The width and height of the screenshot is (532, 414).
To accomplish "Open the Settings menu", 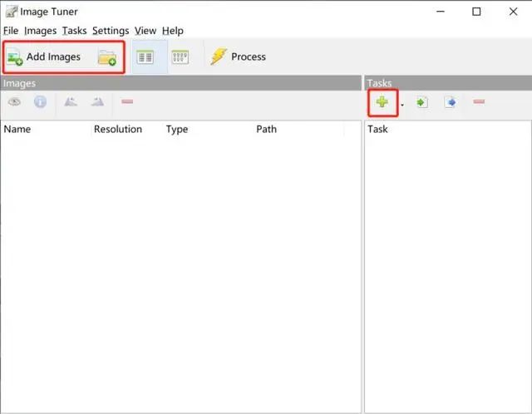I will click(111, 31).
